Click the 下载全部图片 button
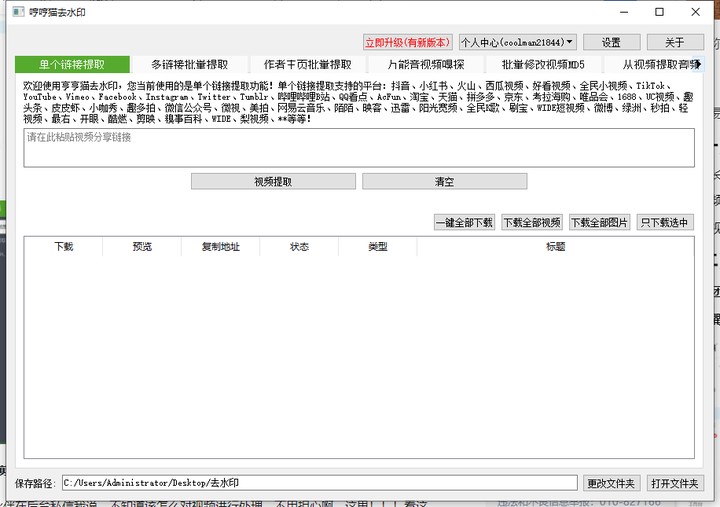The image size is (720, 507). click(599, 223)
